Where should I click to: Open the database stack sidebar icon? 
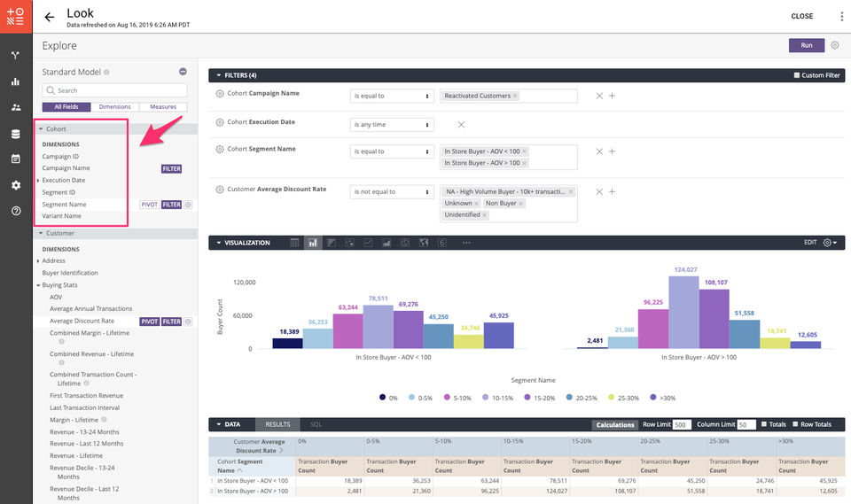(x=16, y=134)
